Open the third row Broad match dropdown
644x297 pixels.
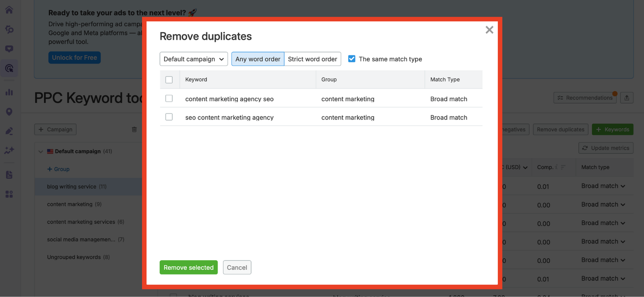point(603,223)
